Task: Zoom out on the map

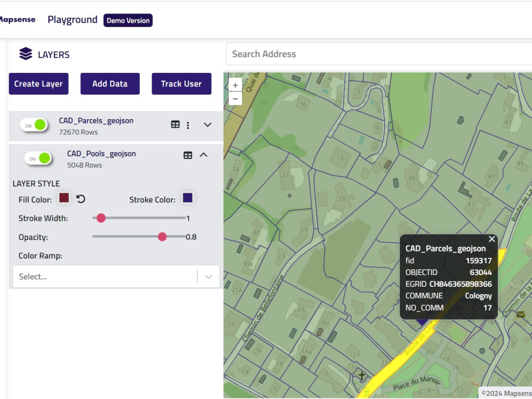Action: click(x=236, y=99)
